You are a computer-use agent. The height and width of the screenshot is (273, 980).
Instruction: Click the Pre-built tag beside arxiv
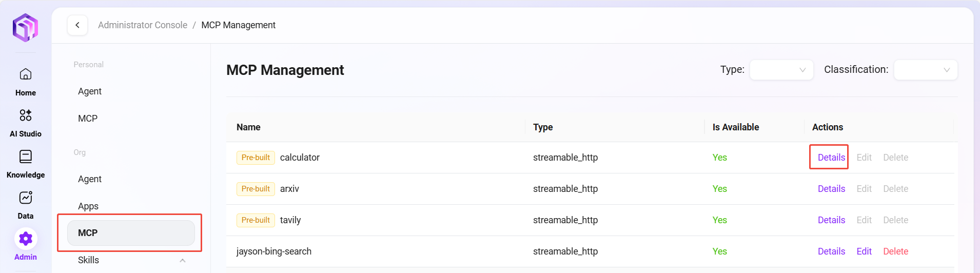(256, 189)
